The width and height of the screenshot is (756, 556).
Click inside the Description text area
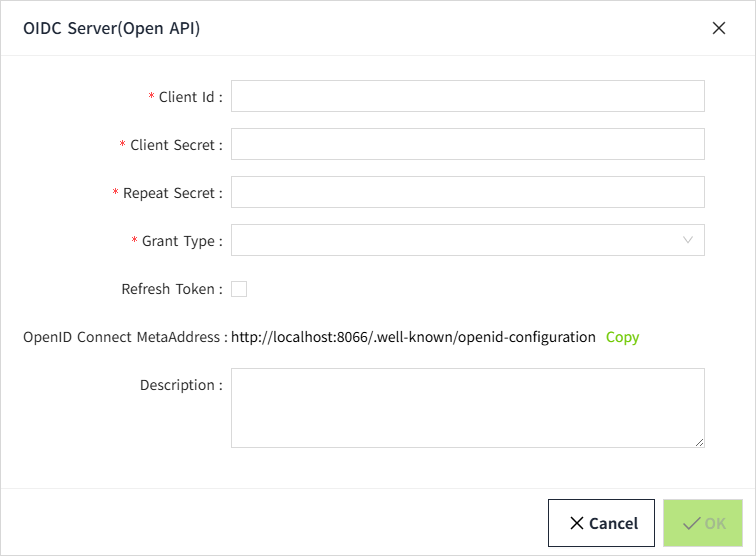(x=467, y=407)
